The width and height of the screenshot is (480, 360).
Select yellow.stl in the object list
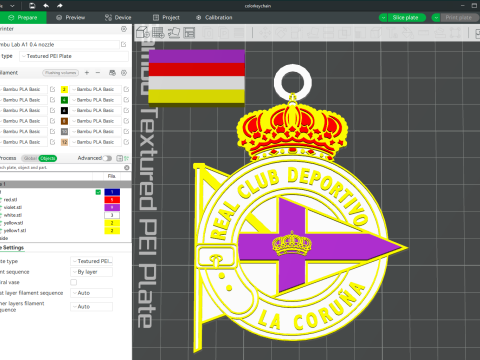click(x=13, y=223)
